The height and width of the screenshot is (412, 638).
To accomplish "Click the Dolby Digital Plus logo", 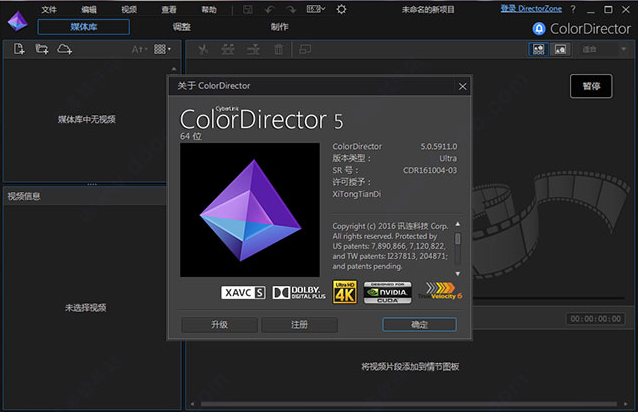I will coord(299,292).
